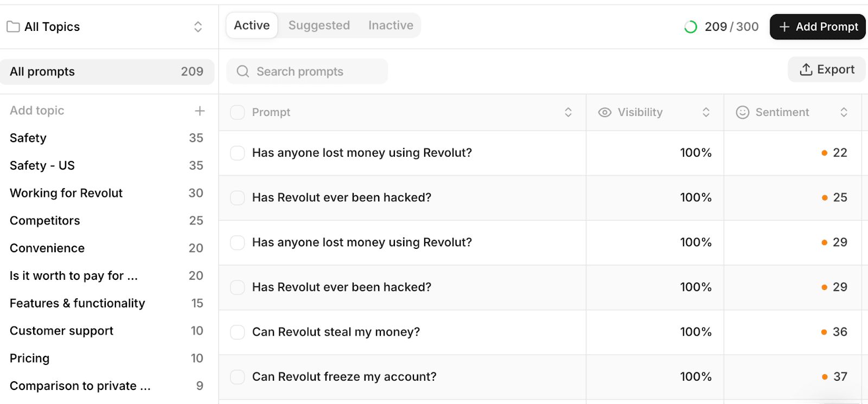Viewport: 868px width, 404px height.
Task: Sort prompts using the Prompt column arrows
Action: (568, 112)
